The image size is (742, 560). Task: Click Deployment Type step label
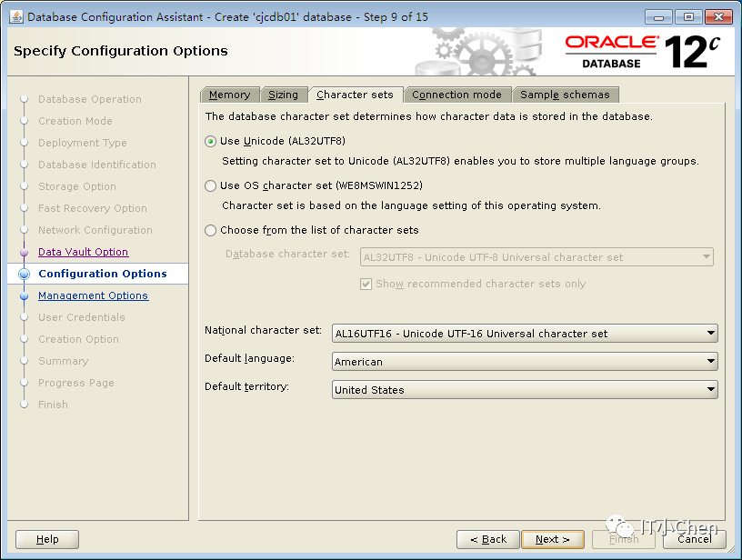point(83,143)
